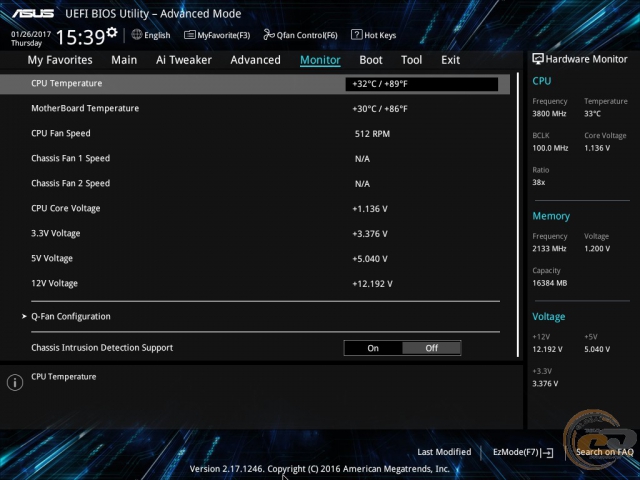
Task: Click N/A value for Chassis Fan 1
Action: [x=362, y=159]
